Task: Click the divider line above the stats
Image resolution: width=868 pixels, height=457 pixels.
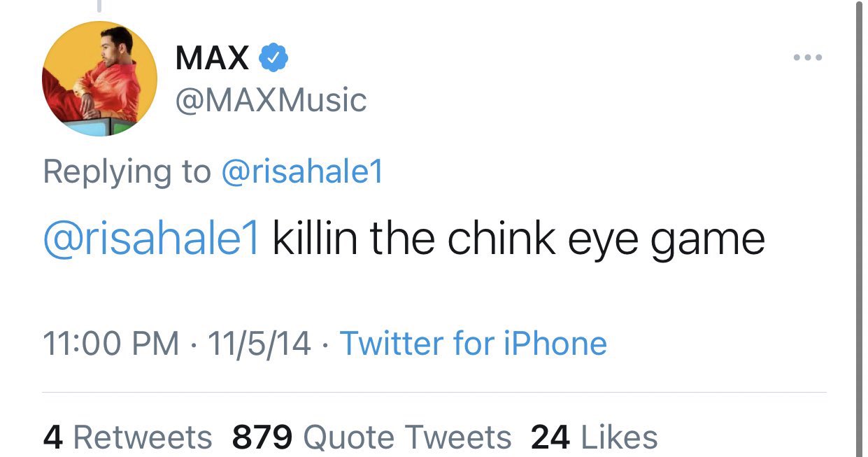Action: pyautogui.click(x=434, y=393)
